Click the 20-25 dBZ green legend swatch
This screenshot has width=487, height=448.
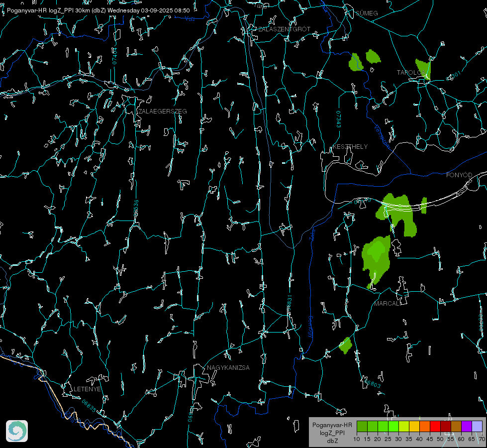pyautogui.click(x=383, y=426)
